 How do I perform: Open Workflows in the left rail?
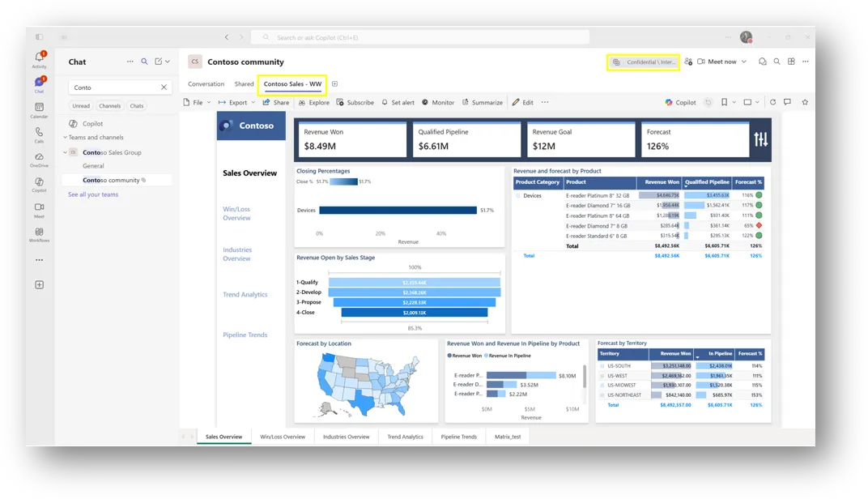(x=40, y=235)
